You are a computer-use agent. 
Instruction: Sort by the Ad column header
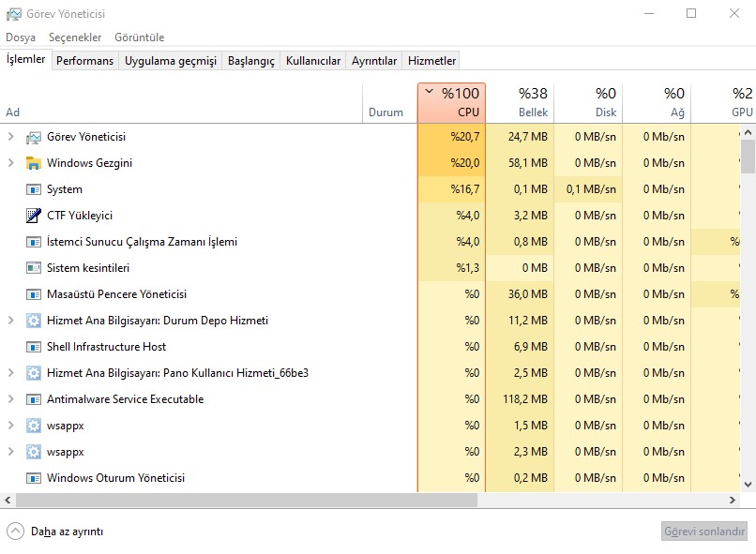coord(181,102)
